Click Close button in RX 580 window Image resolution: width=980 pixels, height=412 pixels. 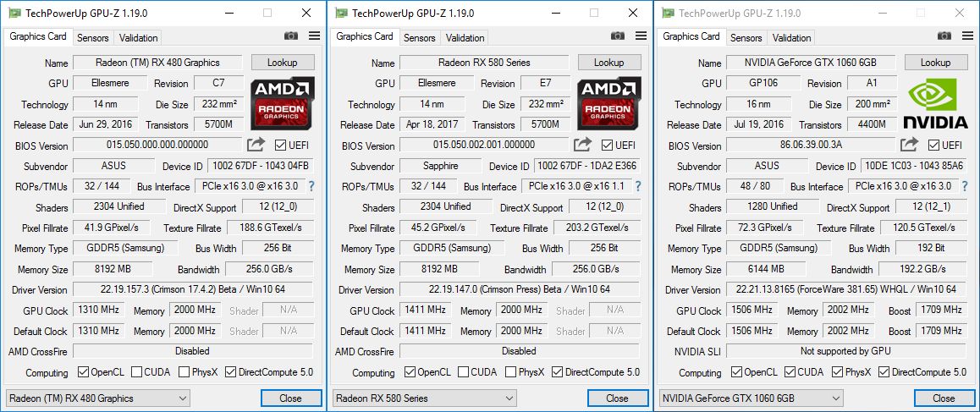[618, 398]
